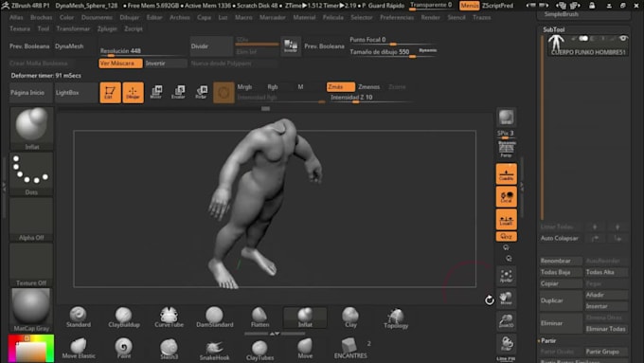Image resolution: width=644 pixels, height=363 pixels.
Task: Click the Eliminar Todas button
Action: pyautogui.click(x=606, y=329)
